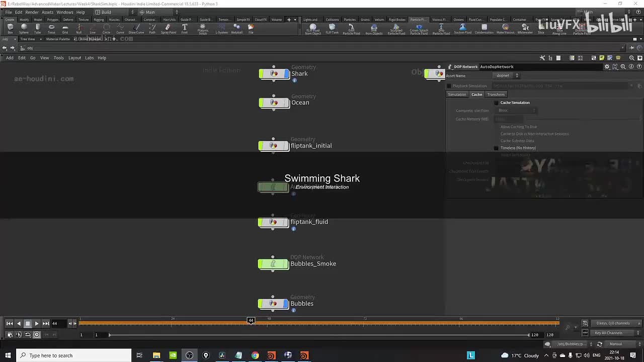Viewport: 644px width, 362px height.
Task: Click the Whitewater shelf tool
Action: pyautogui.click(x=525, y=29)
